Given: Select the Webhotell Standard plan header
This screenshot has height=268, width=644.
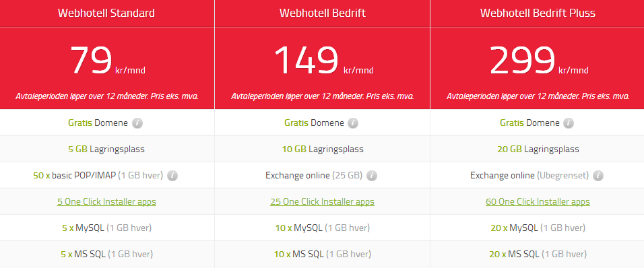Looking at the screenshot, I should coord(107,13).
